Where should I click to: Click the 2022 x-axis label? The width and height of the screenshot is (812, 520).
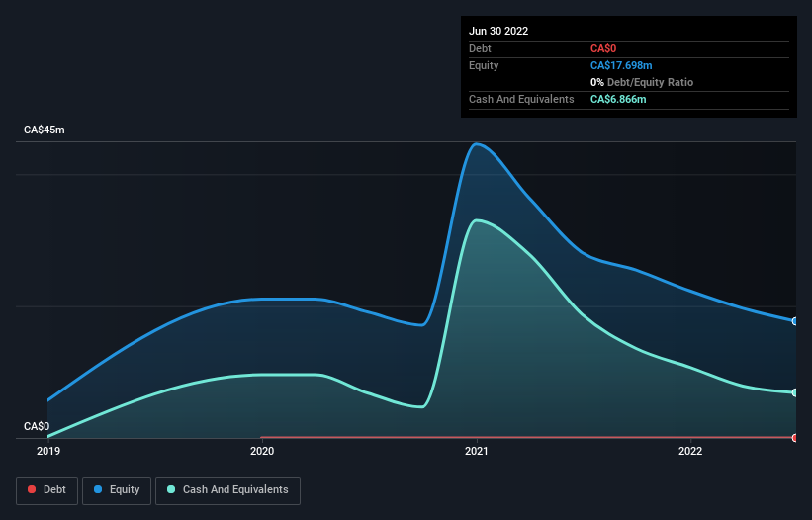tap(690, 451)
